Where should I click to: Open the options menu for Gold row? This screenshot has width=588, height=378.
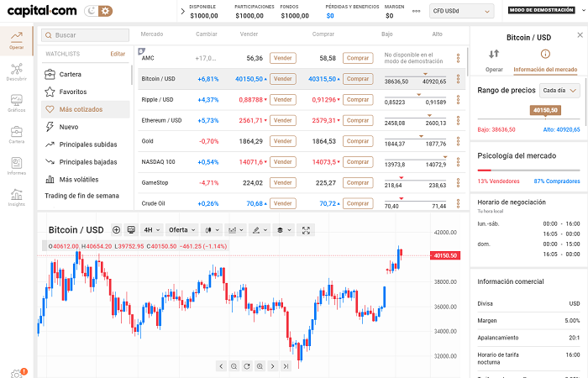[x=458, y=141]
